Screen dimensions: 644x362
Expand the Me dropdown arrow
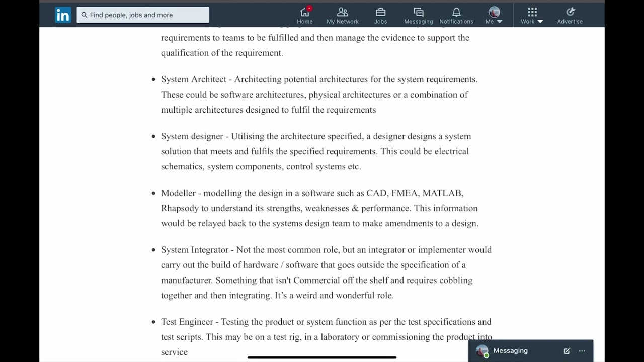tap(500, 22)
